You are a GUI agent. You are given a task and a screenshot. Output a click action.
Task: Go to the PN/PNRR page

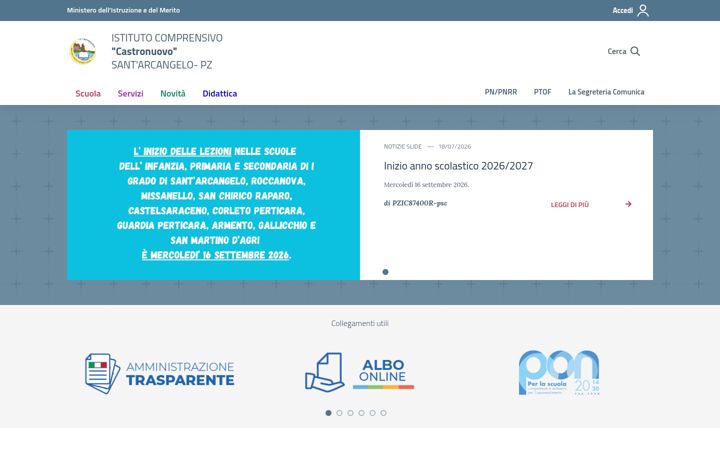[501, 92]
